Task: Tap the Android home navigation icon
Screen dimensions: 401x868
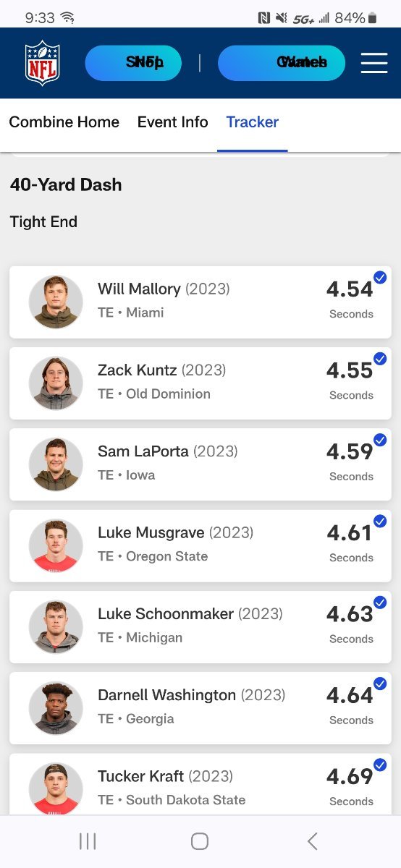Action: click(200, 841)
